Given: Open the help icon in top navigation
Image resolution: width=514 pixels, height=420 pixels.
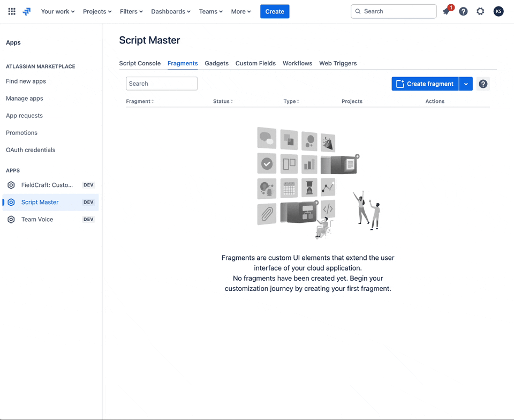Looking at the screenshot, I should [x=464, y=11].
